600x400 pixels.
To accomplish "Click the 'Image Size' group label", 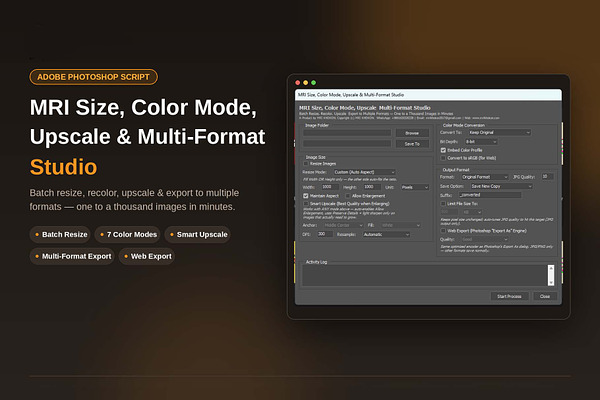I will pos(315,157).
